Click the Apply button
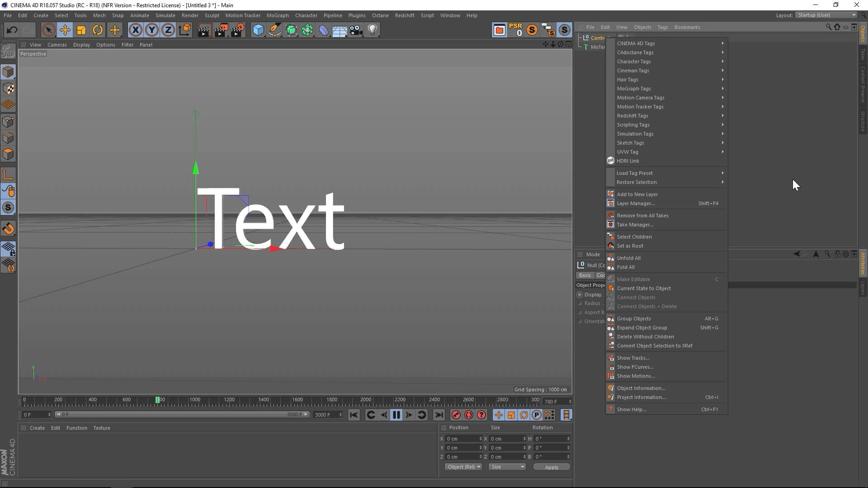This screenshot has width=868, height=488. [551, 467]
